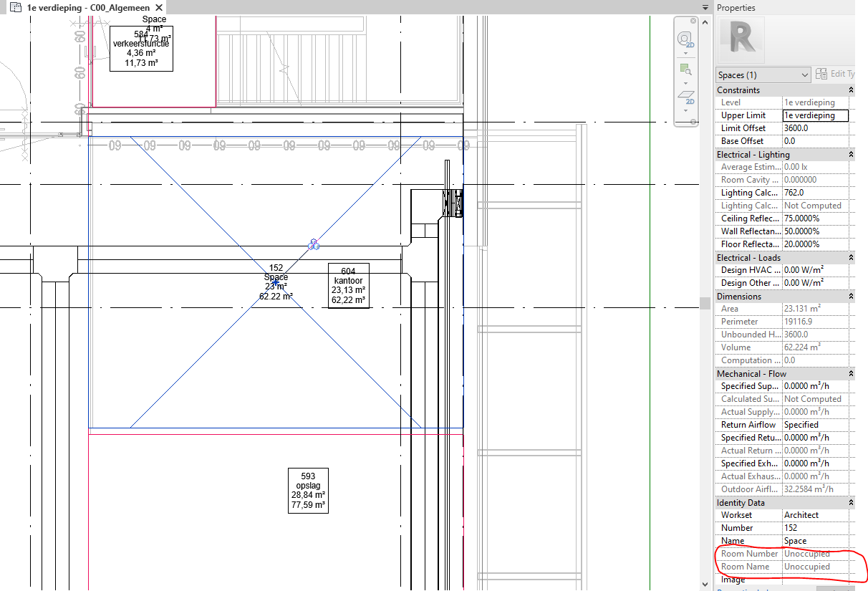Viewport: 868px width, 591px height.
Task: Collapse the Constraints section
Action: (851, 90)
